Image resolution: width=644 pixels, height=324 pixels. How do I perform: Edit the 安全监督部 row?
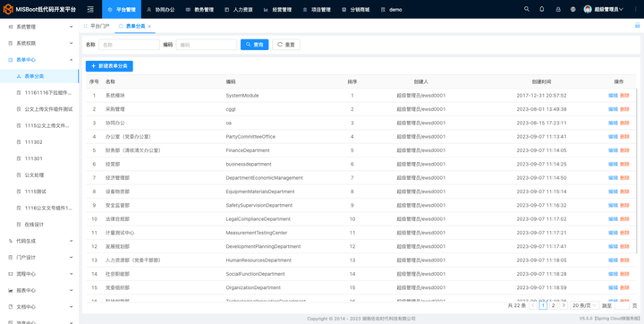[x=613, y=205]
